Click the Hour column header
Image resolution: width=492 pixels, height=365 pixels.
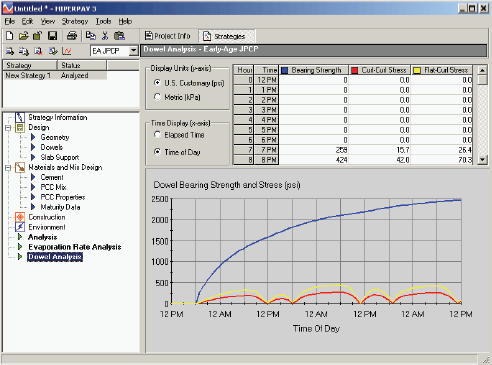point(244,70)
